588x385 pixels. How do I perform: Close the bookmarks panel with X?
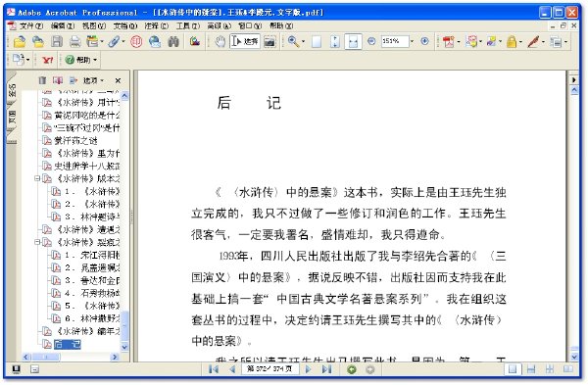(x=118, y=80)
